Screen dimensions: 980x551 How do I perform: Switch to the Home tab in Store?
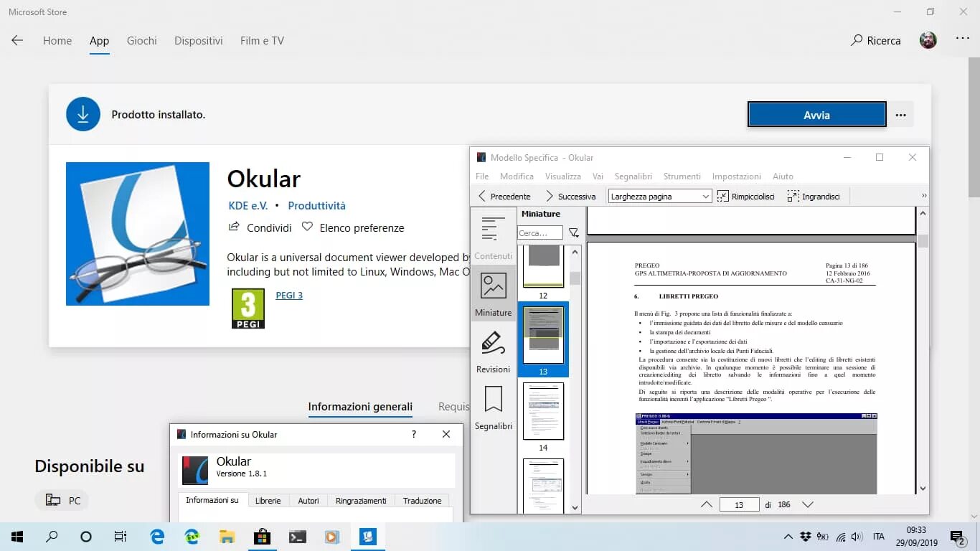[x=57, y=41]
